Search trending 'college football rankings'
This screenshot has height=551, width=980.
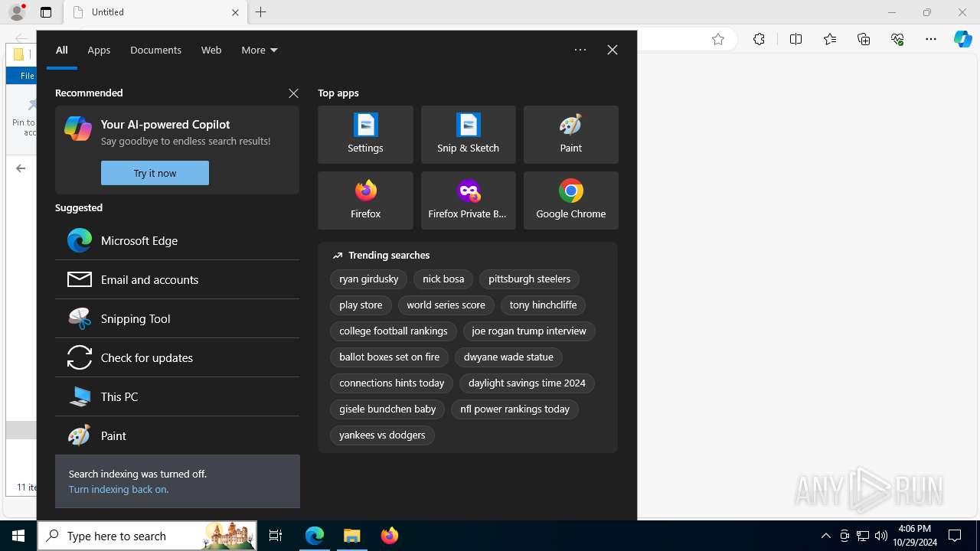[x=393, y=331]
